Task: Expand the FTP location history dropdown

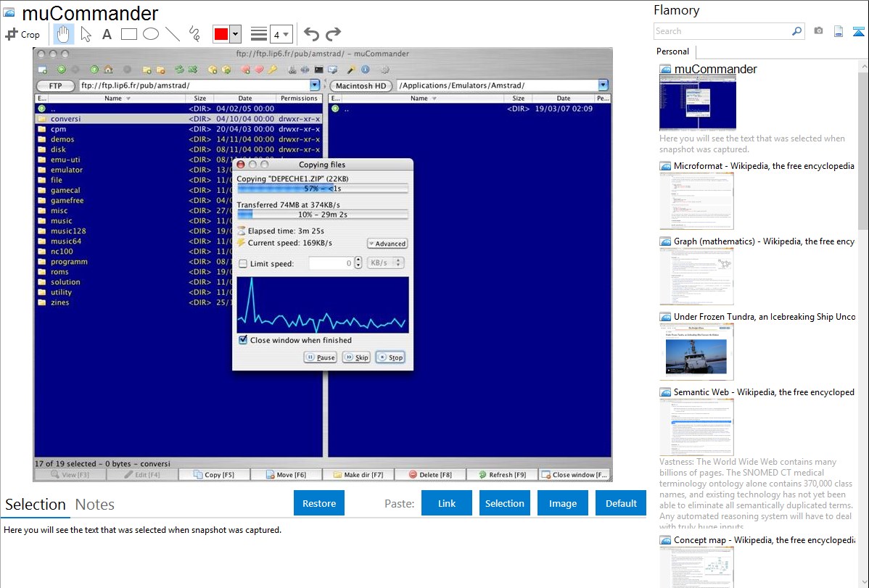Action: pos(315,86)
